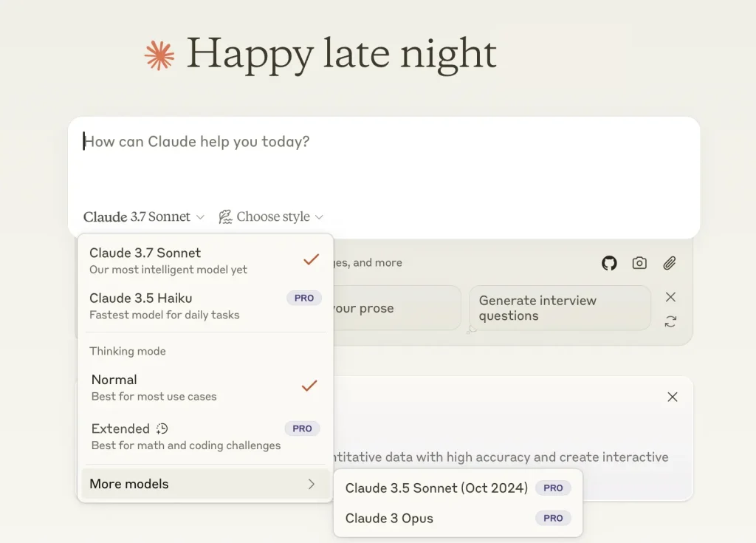Click the Generate interview questions chip
Image resolution: width=756 pixels, height=543 pixels.
point(560,308)
